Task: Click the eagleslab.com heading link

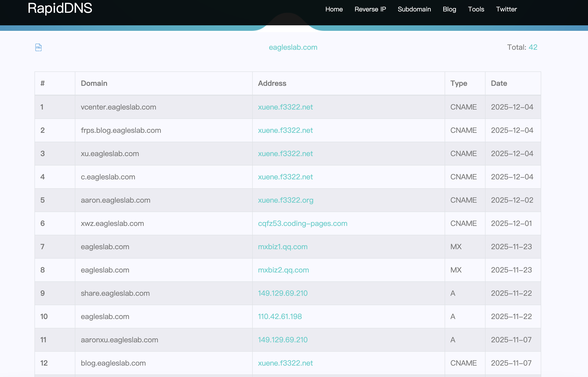Action: tap(293, 47)
